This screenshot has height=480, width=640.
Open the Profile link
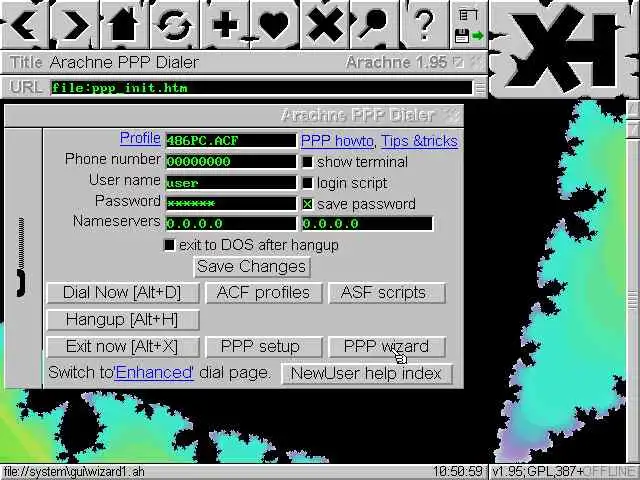pyautogui.click(x=140, y=138)
